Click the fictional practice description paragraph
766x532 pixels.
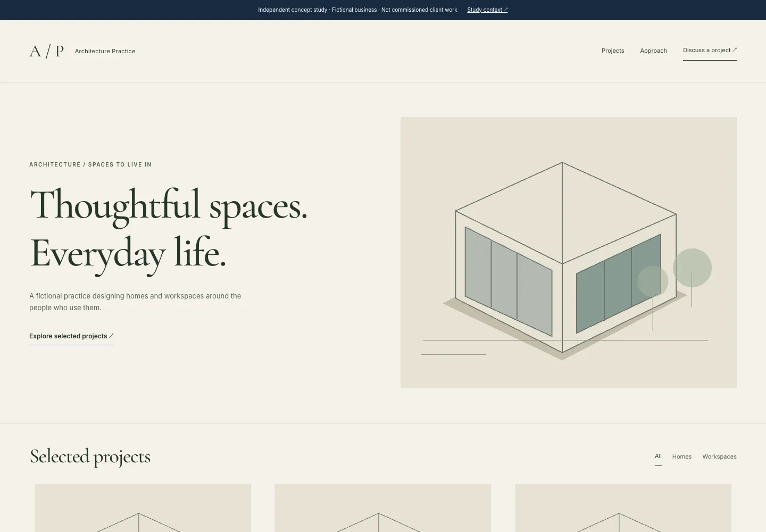pyautogui.click(x=135, y=302)
